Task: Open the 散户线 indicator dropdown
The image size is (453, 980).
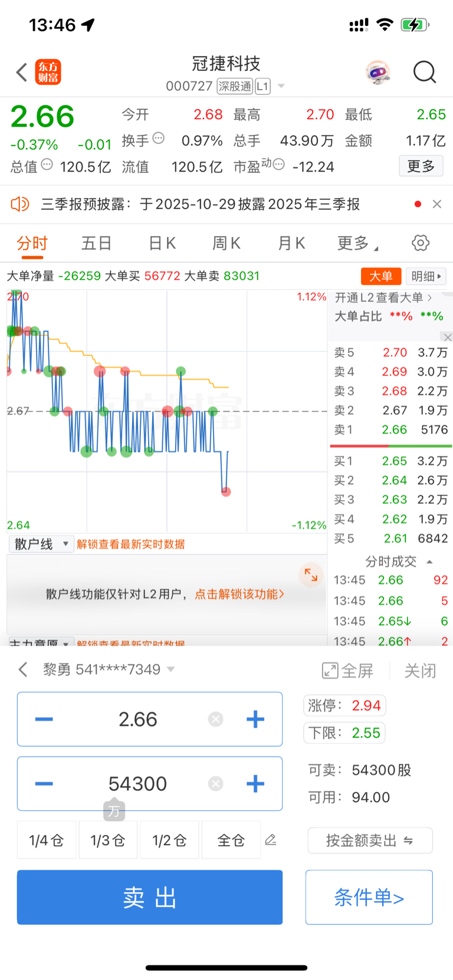Action: point(41,544)
